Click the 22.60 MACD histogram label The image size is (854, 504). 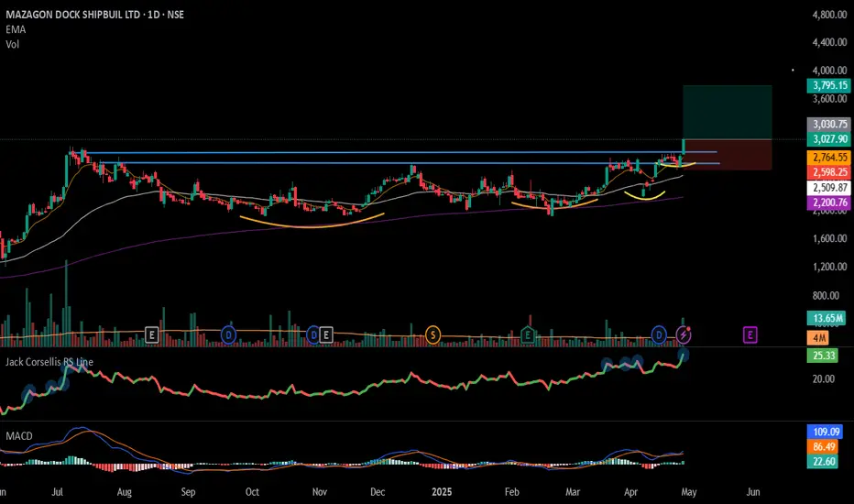click(823, 462)
